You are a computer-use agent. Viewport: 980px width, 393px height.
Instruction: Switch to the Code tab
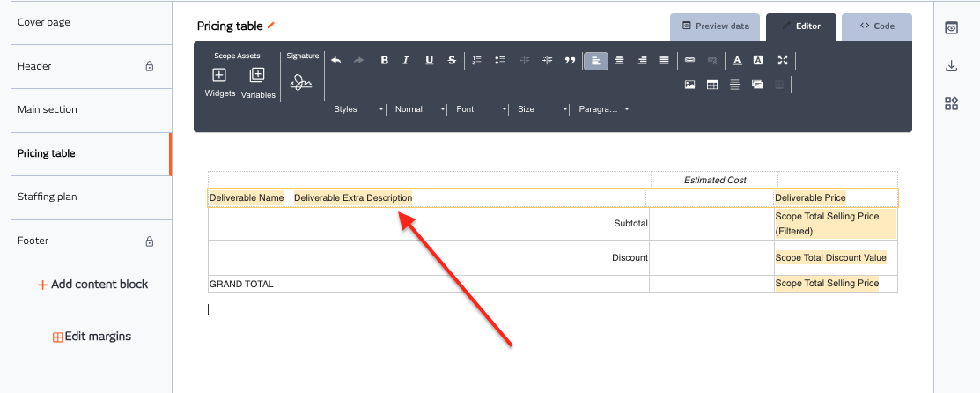tap(876, 26)
